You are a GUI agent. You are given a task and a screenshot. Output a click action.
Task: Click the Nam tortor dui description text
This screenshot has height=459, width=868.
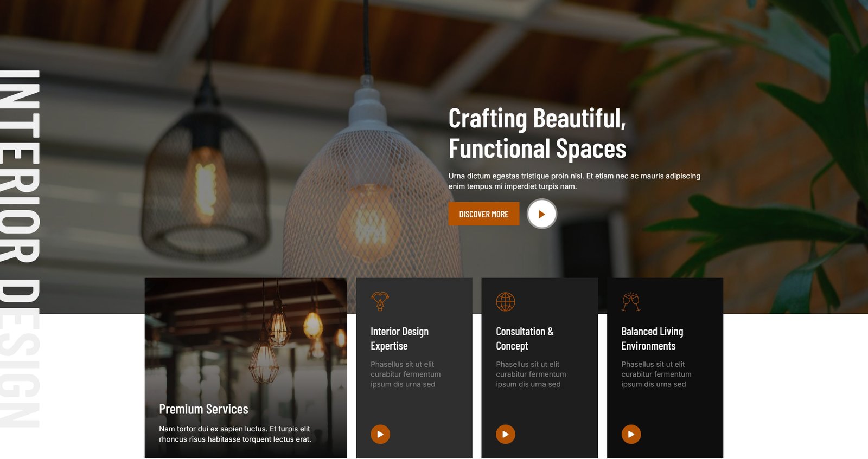pyautogui.click(x=235, y=434)
